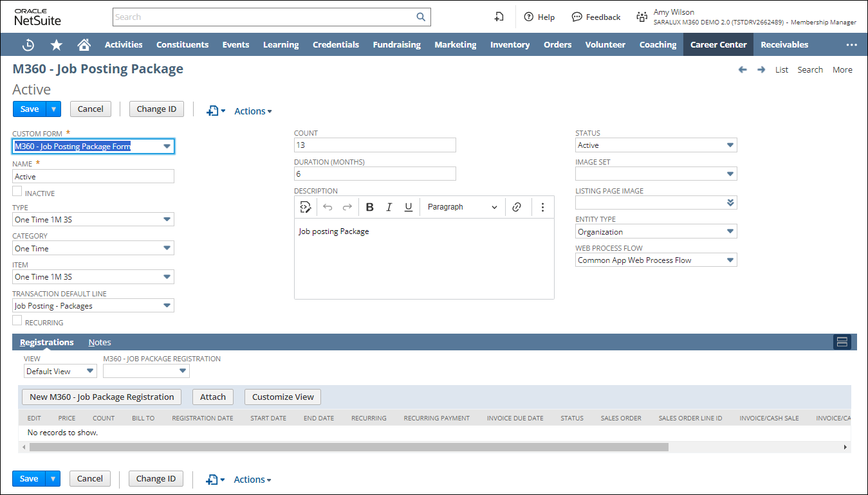
Task: Open the Paragraph style dropdown
Action: pos(461,207)
